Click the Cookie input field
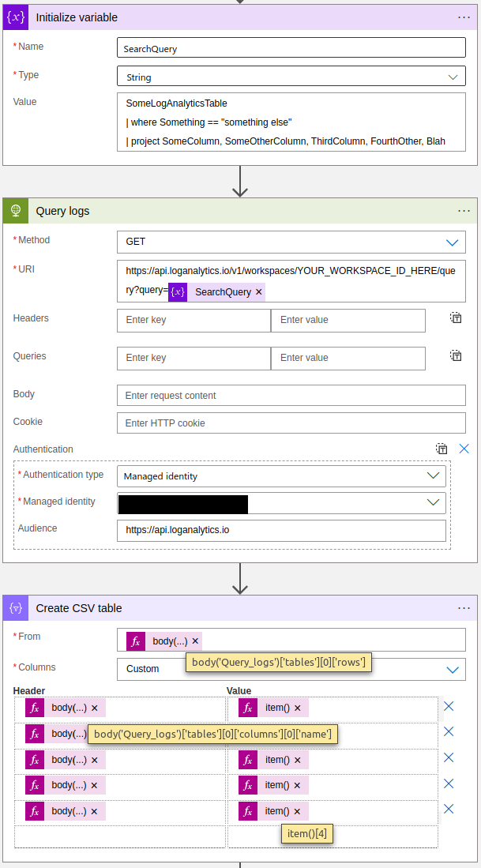481x868 pixels. tap(291, 423)
